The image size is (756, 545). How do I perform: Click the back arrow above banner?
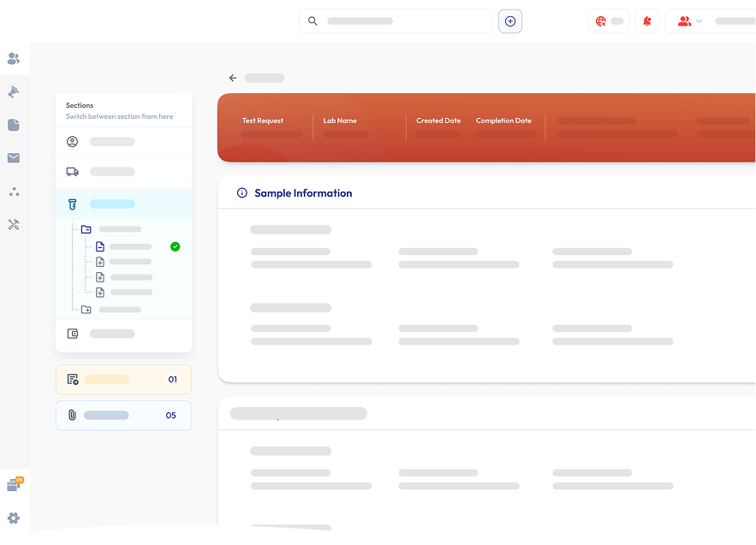pos(233,78)
